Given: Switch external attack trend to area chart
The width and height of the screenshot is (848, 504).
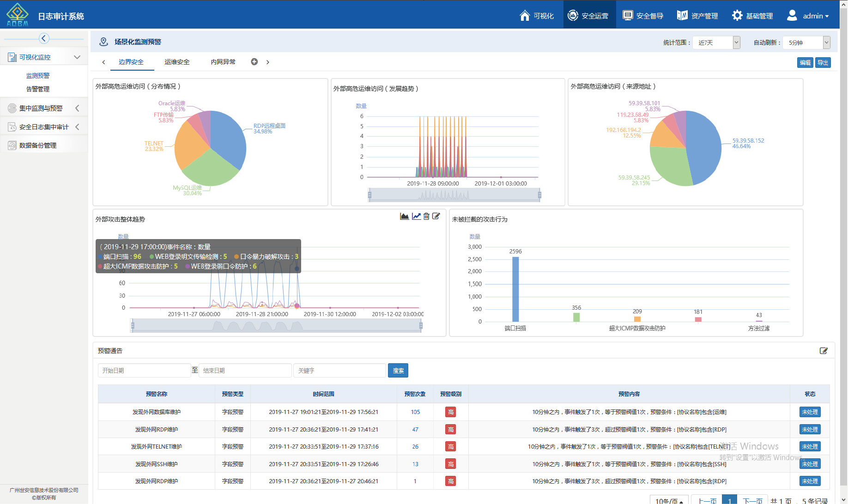Looking at the screenshot, I should click(404, 216).
